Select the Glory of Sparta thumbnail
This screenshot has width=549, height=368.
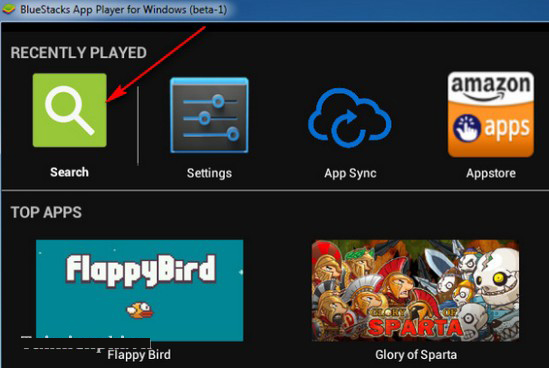point(416,290)
